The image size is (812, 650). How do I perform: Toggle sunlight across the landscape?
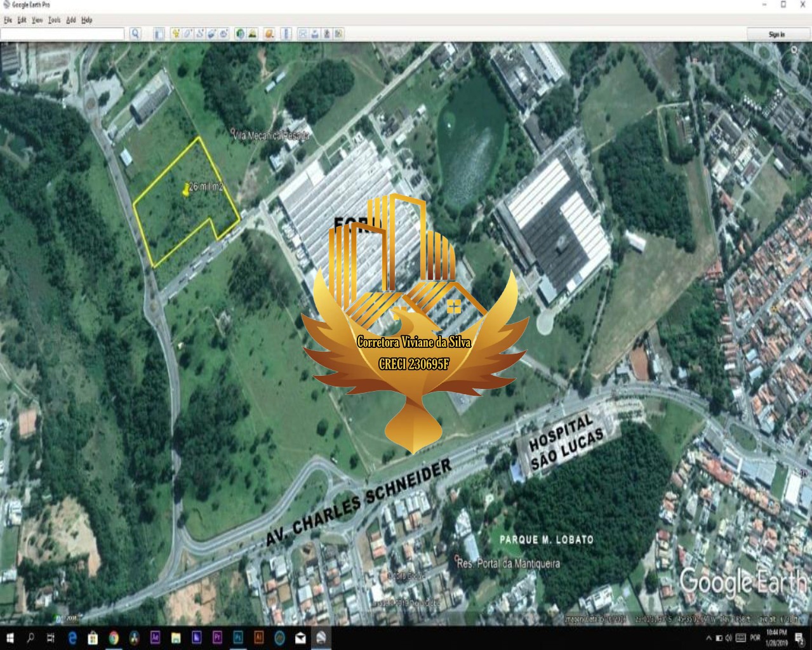click(x=253, y=35)
